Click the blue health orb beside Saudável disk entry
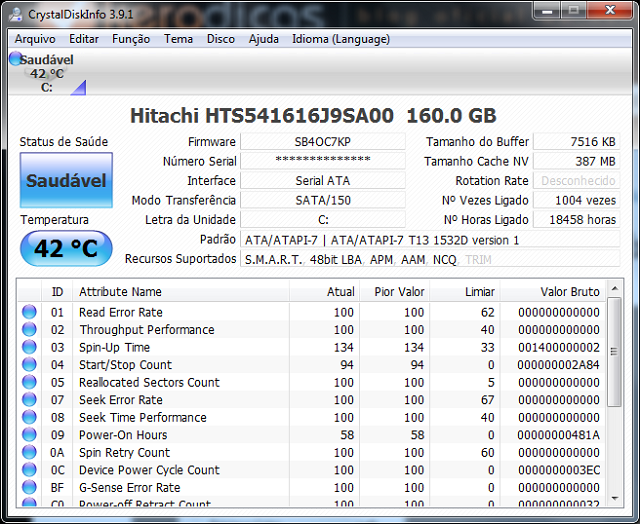The image size is (640, 524). [x=15, y=59]
